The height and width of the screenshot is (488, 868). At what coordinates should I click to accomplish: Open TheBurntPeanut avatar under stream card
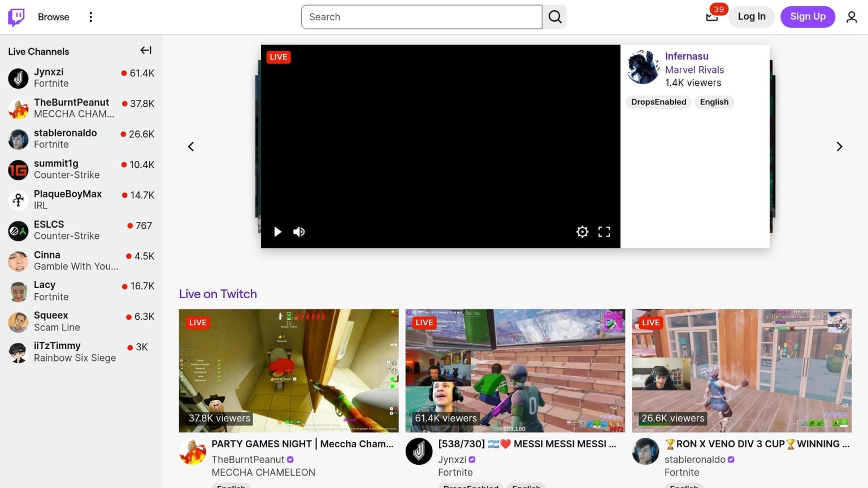click(193, 451)
